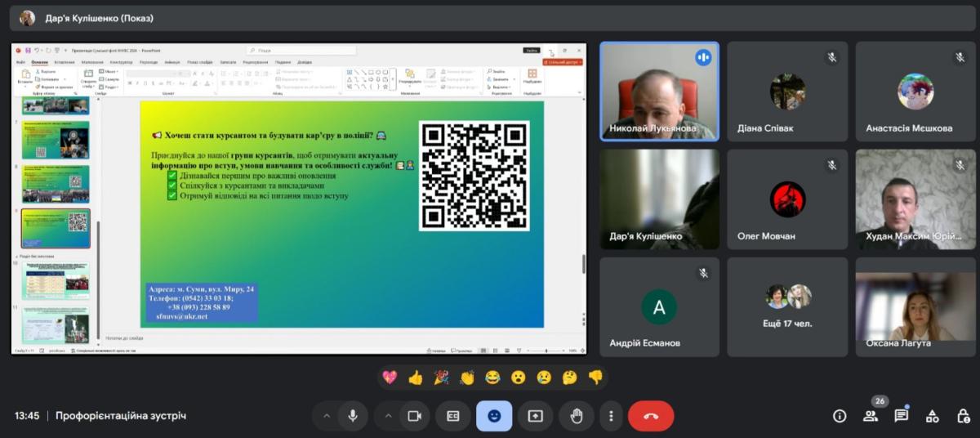Toggle the microphone in Meet
Viewport: 980px width, 438px height.
point(353,416)
